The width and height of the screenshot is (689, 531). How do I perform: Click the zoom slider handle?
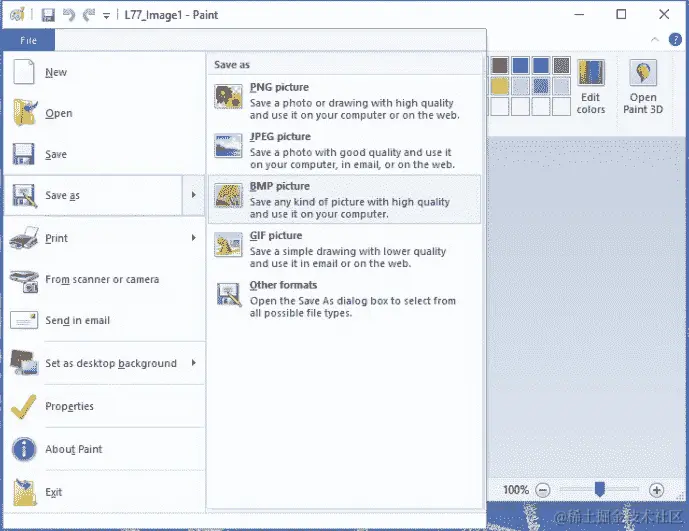[x=600, y=489]
